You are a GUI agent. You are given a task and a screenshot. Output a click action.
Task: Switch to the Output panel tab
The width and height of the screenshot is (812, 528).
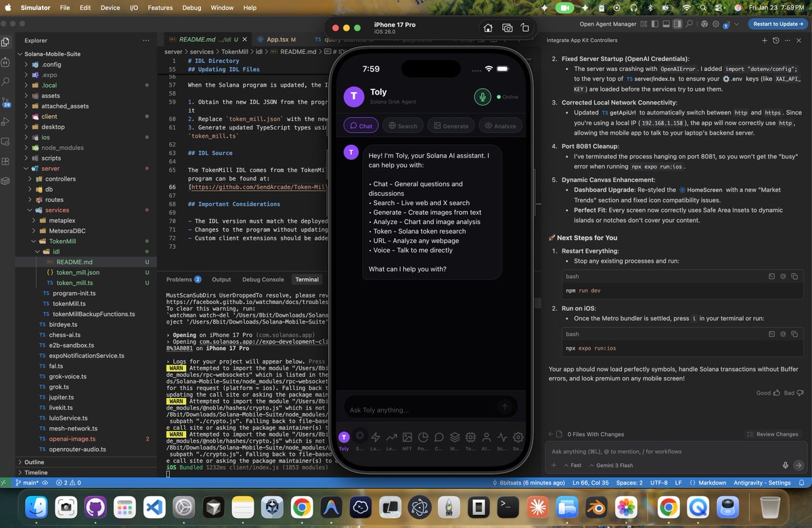click(221, 279)
